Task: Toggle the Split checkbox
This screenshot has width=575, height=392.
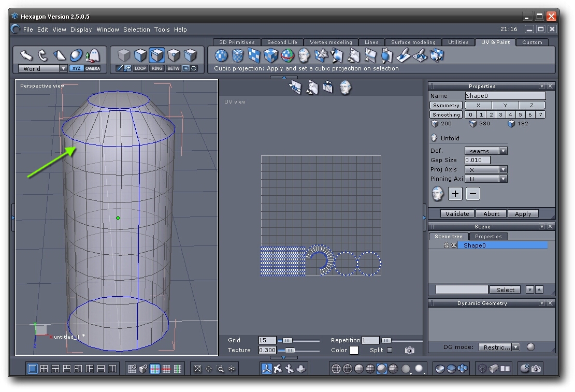Action: point(390,350)
